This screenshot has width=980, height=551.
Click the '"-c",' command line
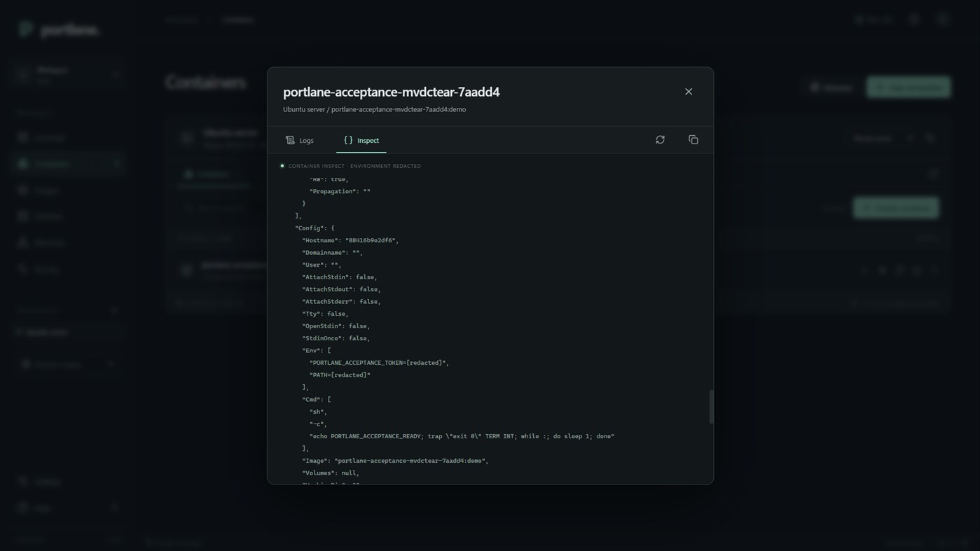point(318,424)
